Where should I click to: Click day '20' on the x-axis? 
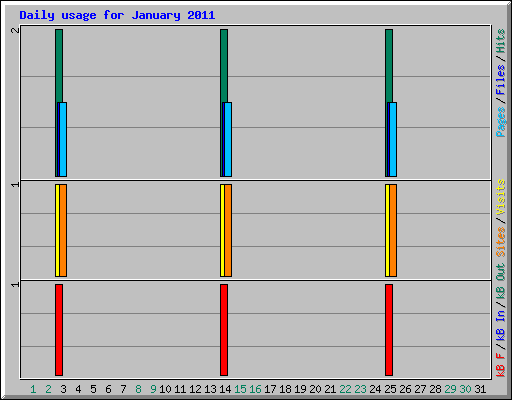point(315,389)
